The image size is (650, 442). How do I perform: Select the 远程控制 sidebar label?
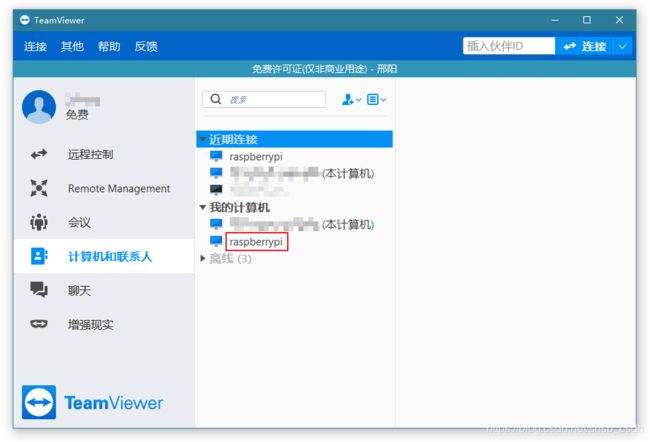(91, 155)
